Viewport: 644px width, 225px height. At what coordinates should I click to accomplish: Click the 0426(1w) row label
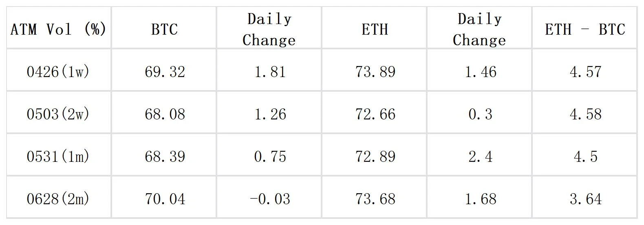click(x=58, y=72)
